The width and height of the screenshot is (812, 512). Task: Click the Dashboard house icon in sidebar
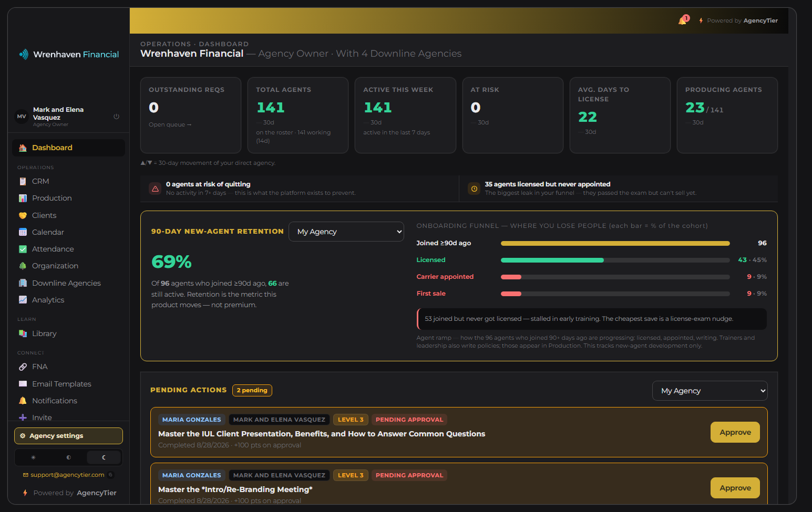click(23, 148)
